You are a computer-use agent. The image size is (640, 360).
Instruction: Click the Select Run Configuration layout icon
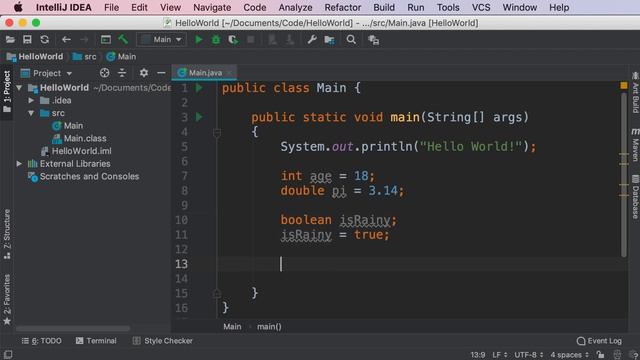[106, 40]
